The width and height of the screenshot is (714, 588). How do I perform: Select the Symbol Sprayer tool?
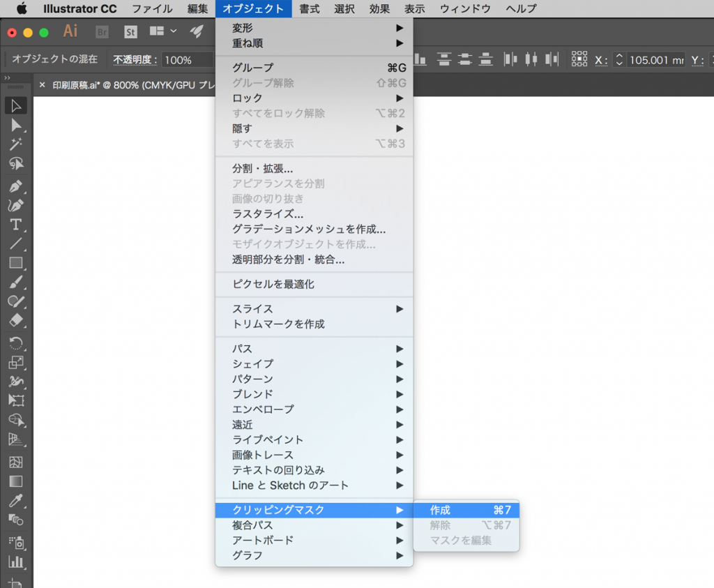pos(16,543)
